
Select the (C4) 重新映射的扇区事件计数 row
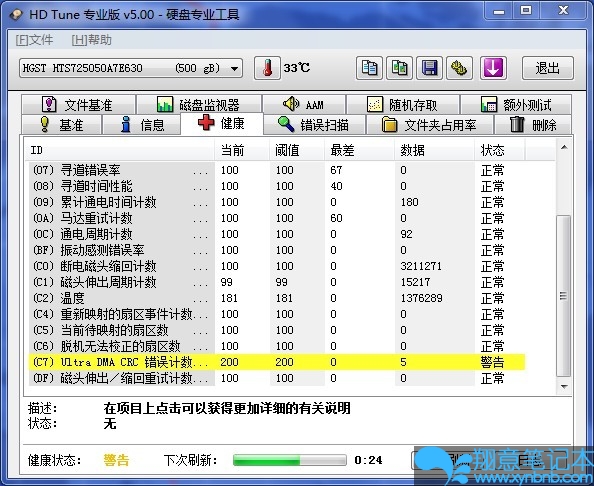277,314
